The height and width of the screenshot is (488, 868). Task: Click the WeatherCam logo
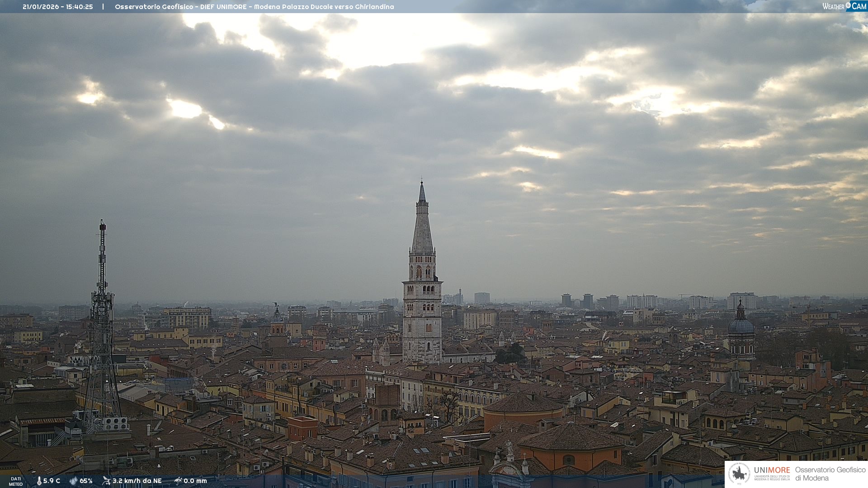tap(844, 6)
